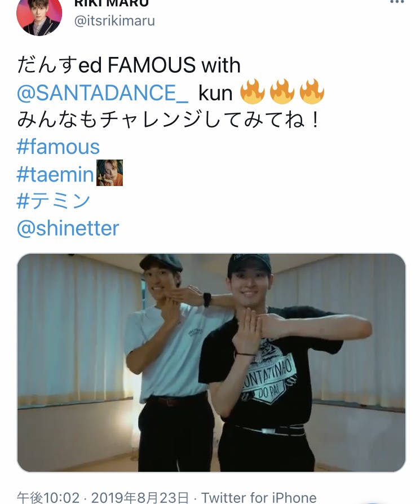420x504 pixels.
Task: Open the Twitter for iPhone source link
Action: coord(259,498)
